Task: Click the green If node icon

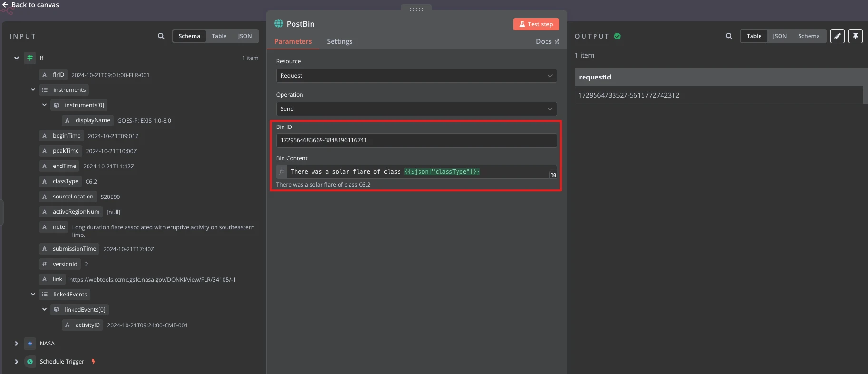Action: 30,58
